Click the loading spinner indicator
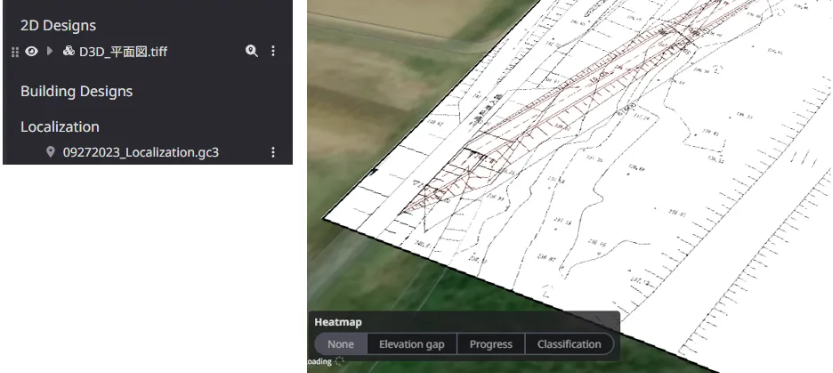 (339, 362)
